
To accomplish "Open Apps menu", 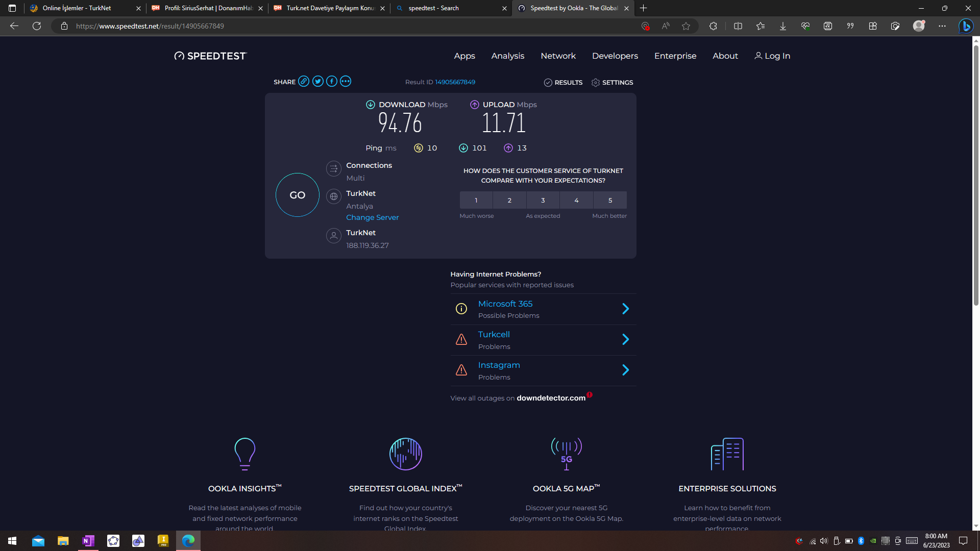I will 464,56.
